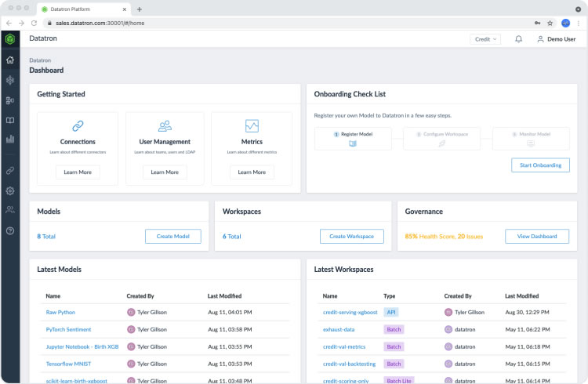Open the workspaces deployment icon in sidebar
The image size is (588, 384).
click(x=10, y=100)
